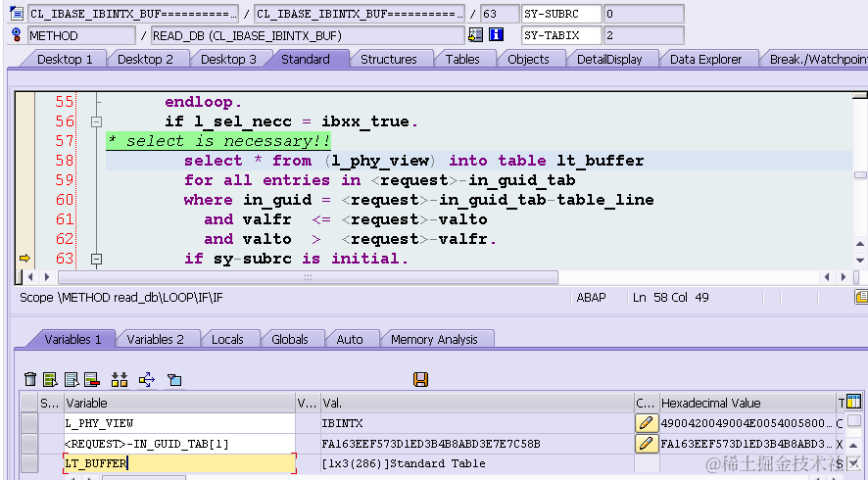Image resolution: width=868 pixels, height=480 pixels.
Task: Select row header for LT_BUFFER row
Action: (28, 463)
